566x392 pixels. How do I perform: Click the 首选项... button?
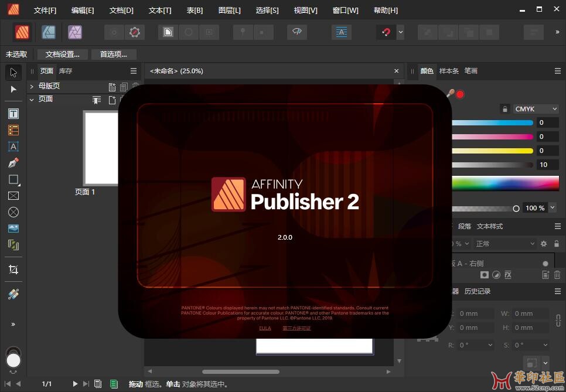point(113,54)
